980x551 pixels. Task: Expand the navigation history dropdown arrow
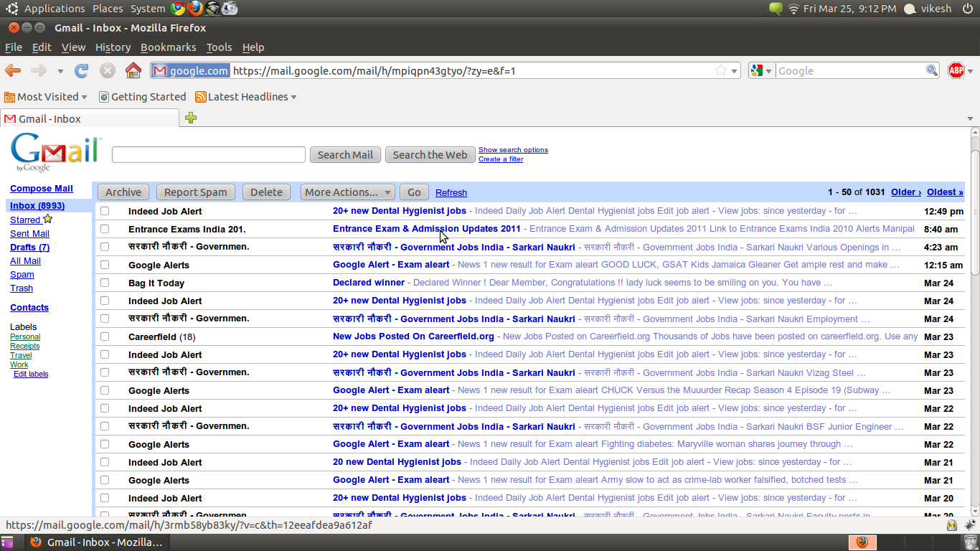tap(60, 71)
